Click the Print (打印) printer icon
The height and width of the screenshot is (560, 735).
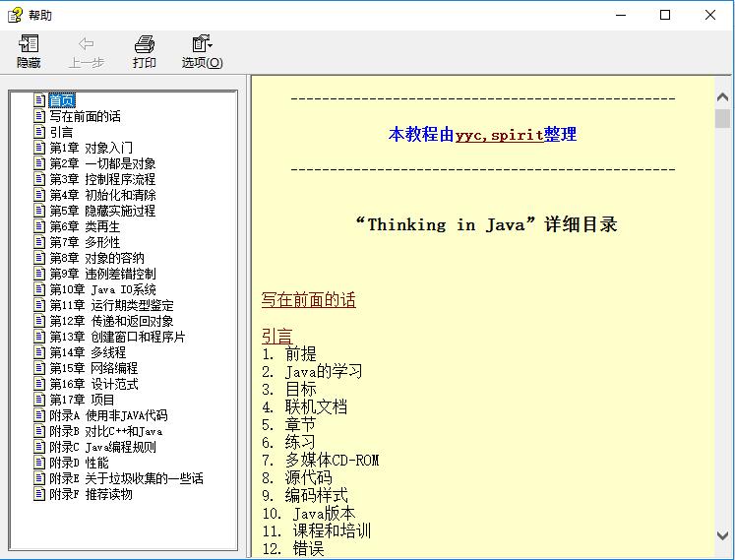point(144,43)
